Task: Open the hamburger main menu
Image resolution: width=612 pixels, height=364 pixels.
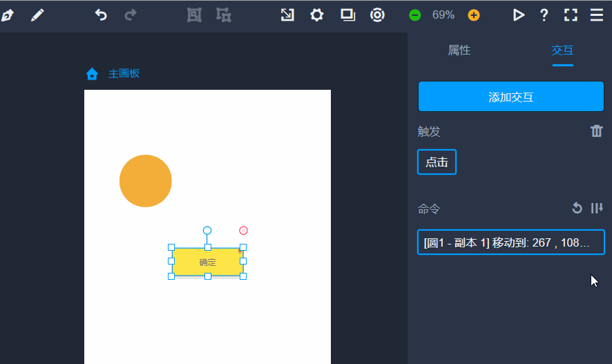Action: [x=597, y=15]
